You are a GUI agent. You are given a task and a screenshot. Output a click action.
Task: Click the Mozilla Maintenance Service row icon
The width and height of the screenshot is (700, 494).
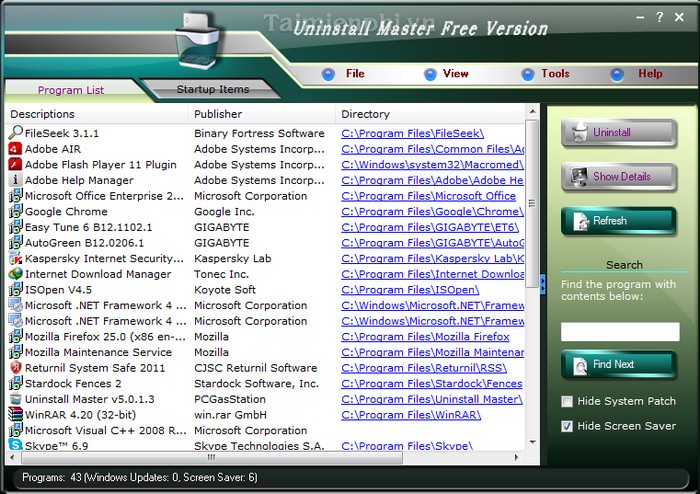tap(16, 352)
